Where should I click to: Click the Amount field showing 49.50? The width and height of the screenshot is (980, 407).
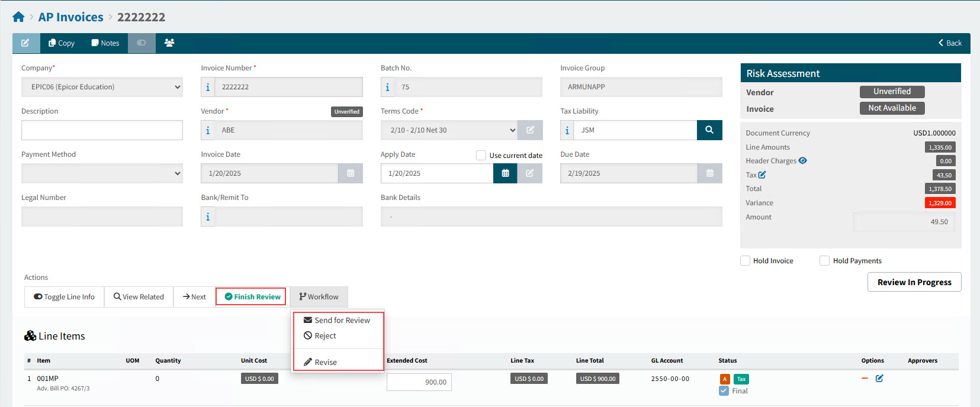pyautogui.click(x=904, y=222)
